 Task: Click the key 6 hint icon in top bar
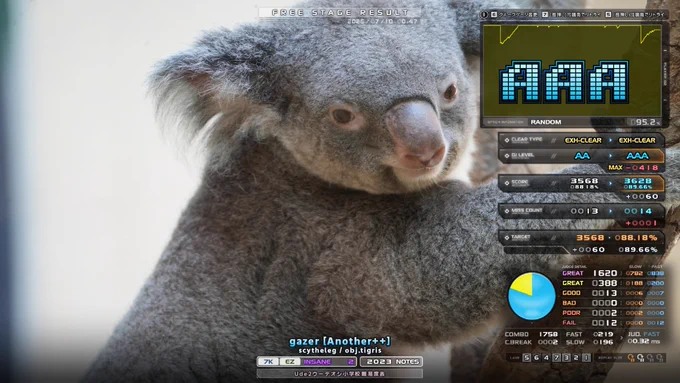(x=494, y=14)
